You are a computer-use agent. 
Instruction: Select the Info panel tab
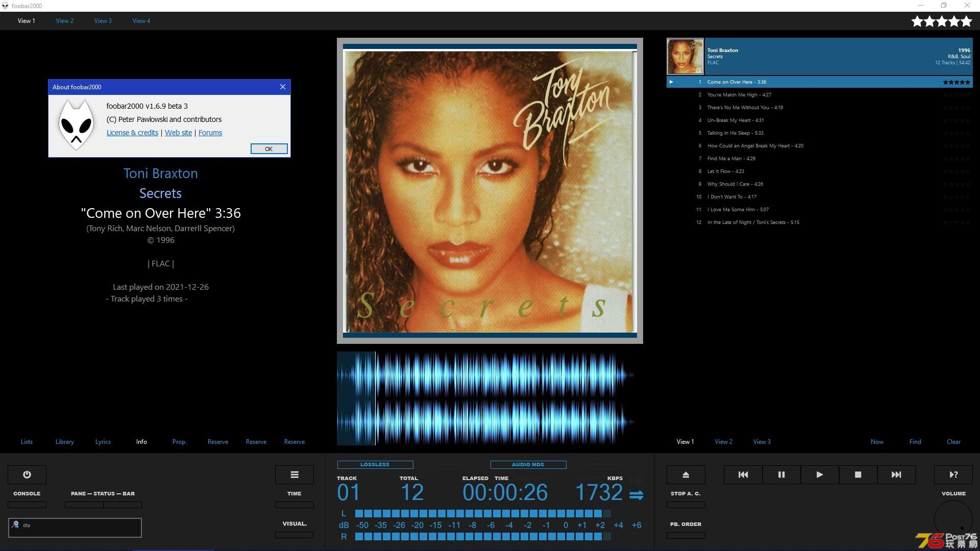141,442
